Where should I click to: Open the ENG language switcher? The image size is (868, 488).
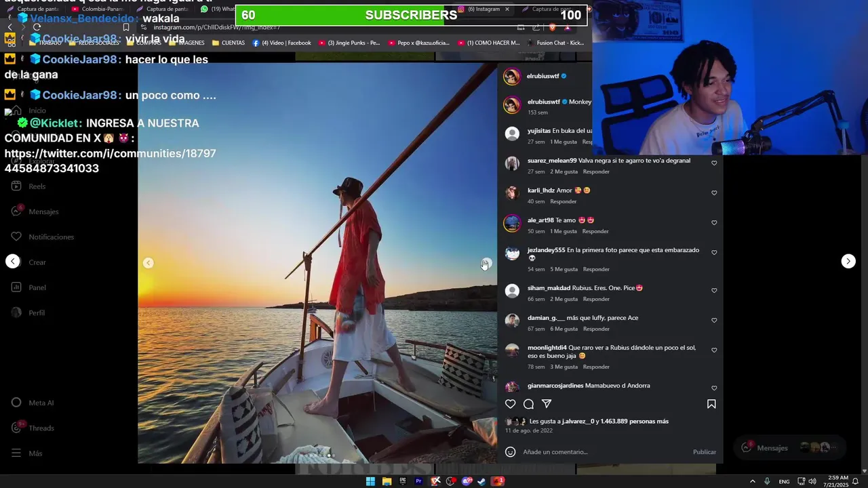click(x=784, y=481)
